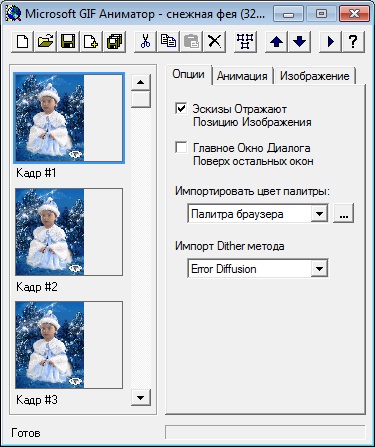Screen dimensions: 375x447
Task: Close the GIF Аниматор window
Action: coord(354,14)
